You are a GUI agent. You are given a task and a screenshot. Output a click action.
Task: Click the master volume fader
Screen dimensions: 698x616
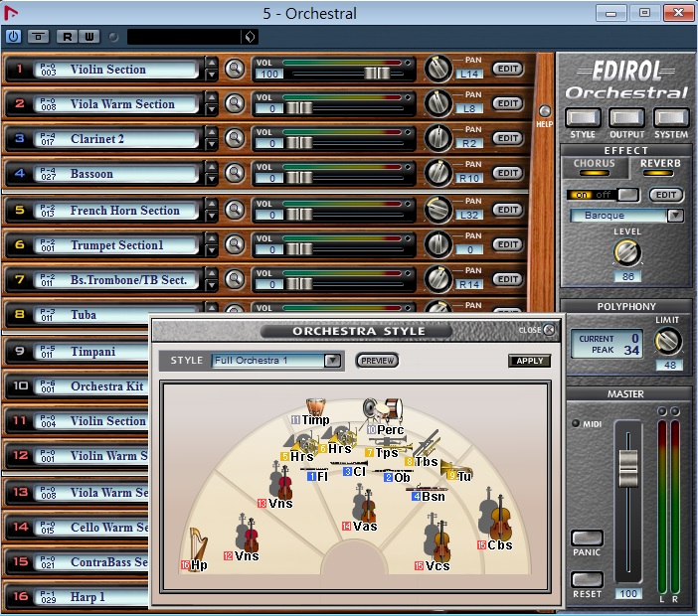[x=628, y=468]
